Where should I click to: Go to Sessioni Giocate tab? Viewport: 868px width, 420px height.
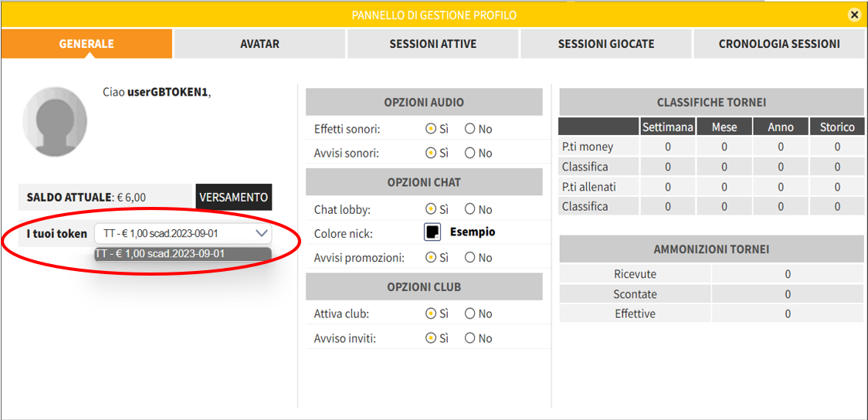[606, 44]
